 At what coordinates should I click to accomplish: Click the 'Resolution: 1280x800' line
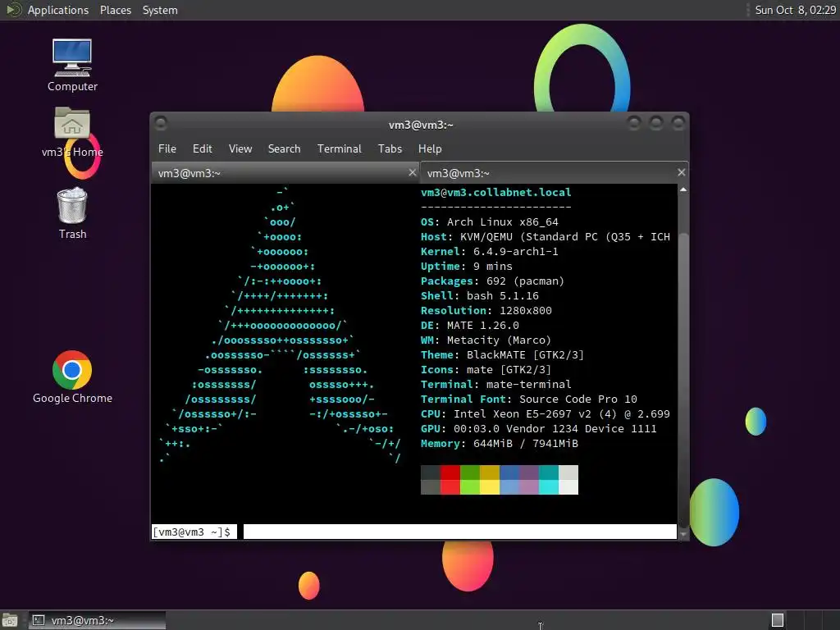(486, 311)
